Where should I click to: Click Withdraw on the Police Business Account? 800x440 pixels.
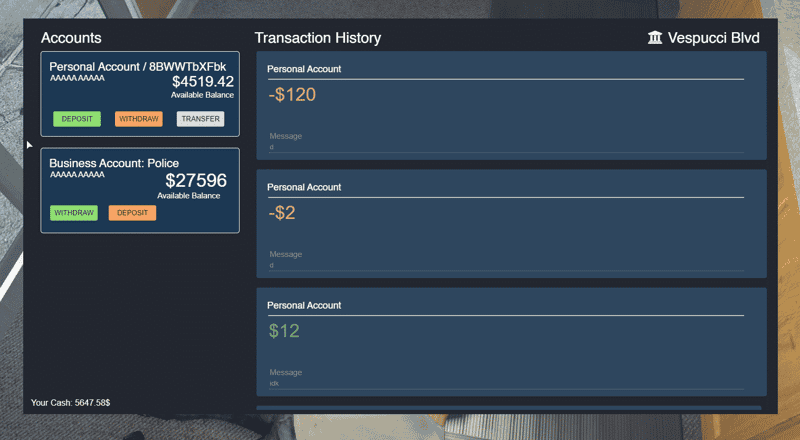click(x=74, y=213)
